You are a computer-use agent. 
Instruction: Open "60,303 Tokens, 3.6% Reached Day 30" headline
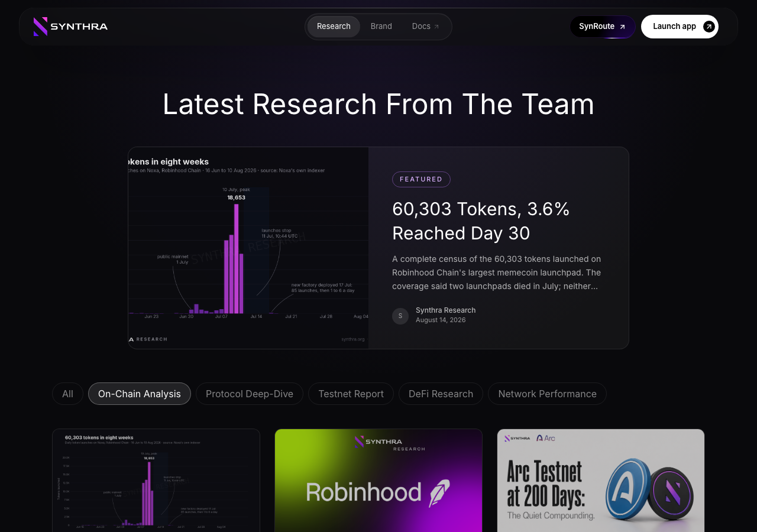point(481,221)
